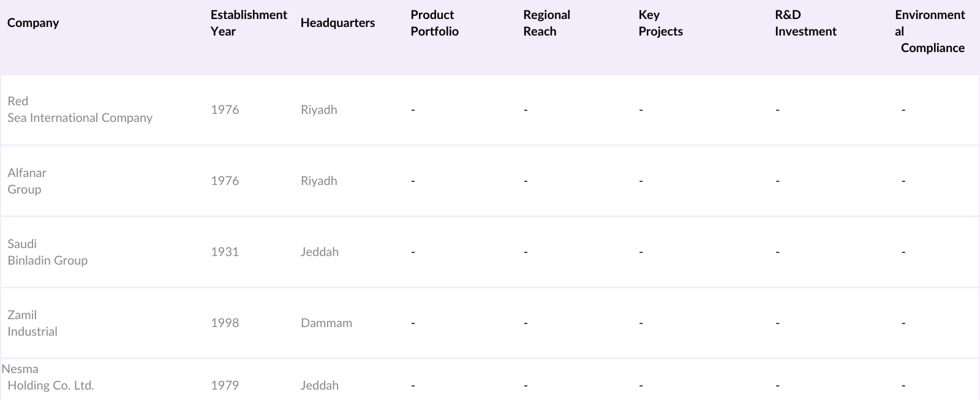Select the Regional Reach column header
The image size is (980, 400).
[x=546, y=23]
